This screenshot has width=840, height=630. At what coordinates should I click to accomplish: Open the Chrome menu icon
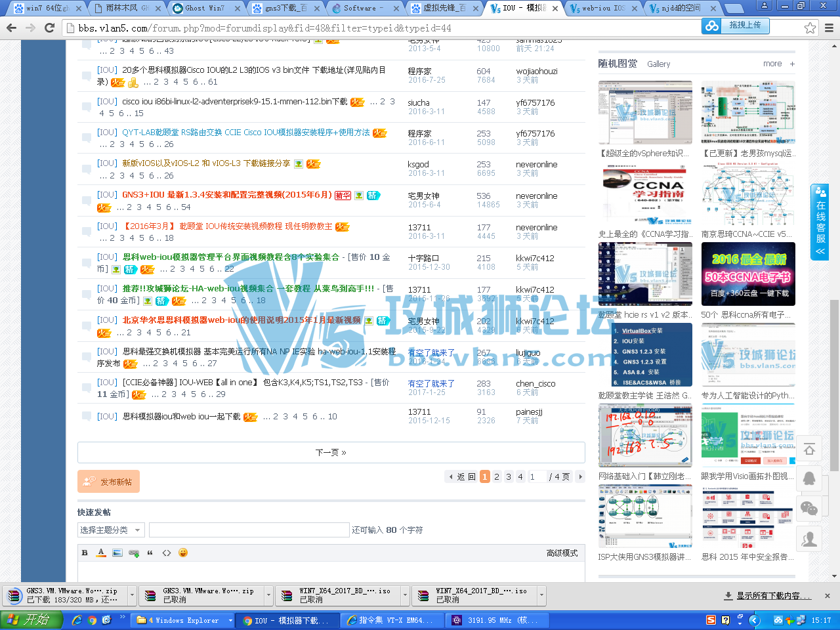829,28
